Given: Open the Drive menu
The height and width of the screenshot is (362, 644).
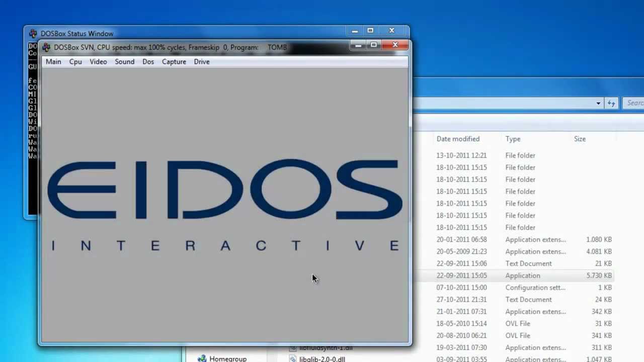Looking at the screenshot, I should click(202, 62).
